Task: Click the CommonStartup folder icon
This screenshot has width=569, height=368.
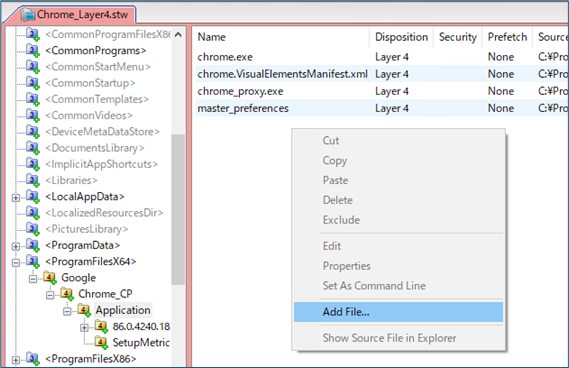Action: [33, 83]
